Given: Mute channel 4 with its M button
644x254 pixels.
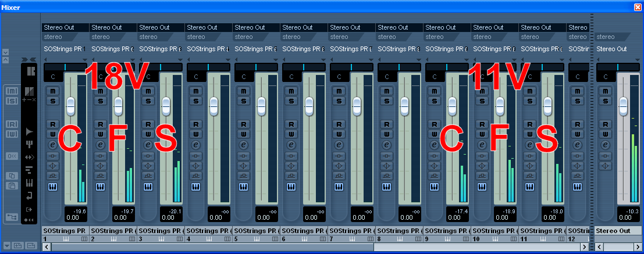Looking at the screenshot, I should [x=195, y=91].
